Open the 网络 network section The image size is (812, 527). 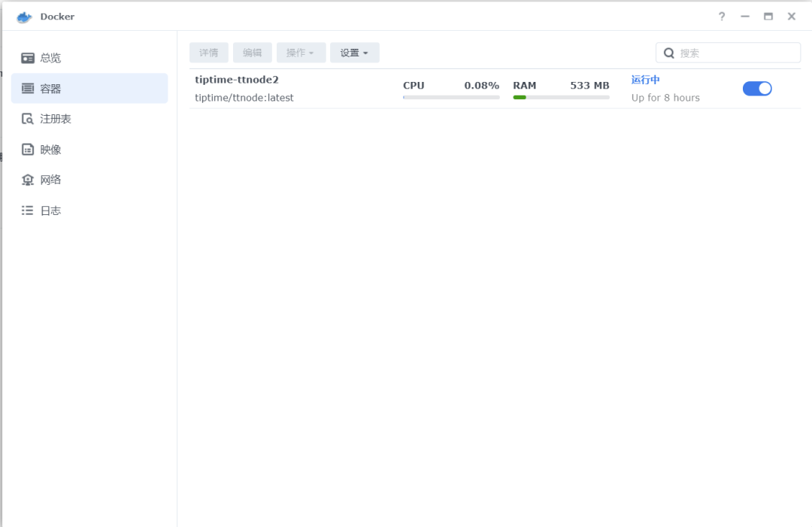(89, 180)
